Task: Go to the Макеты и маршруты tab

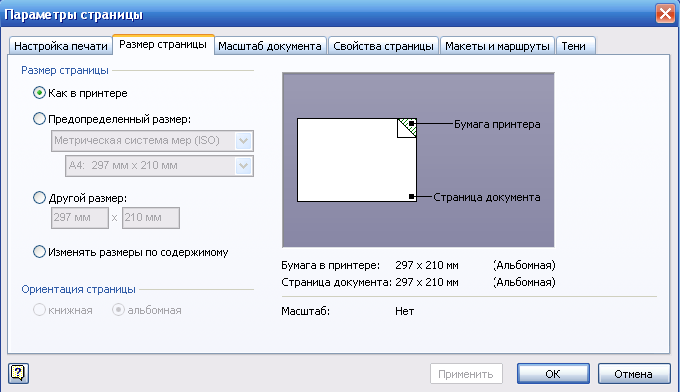Action: tap(497, 46)
